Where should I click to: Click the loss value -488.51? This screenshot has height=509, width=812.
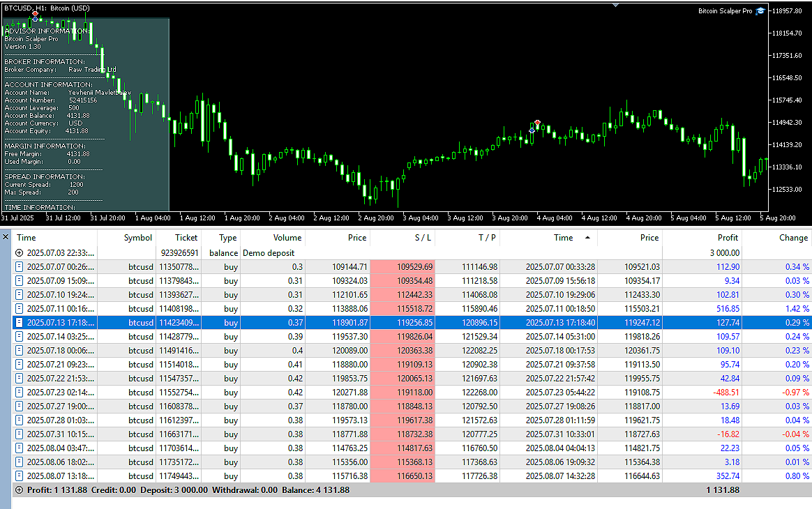726,393
